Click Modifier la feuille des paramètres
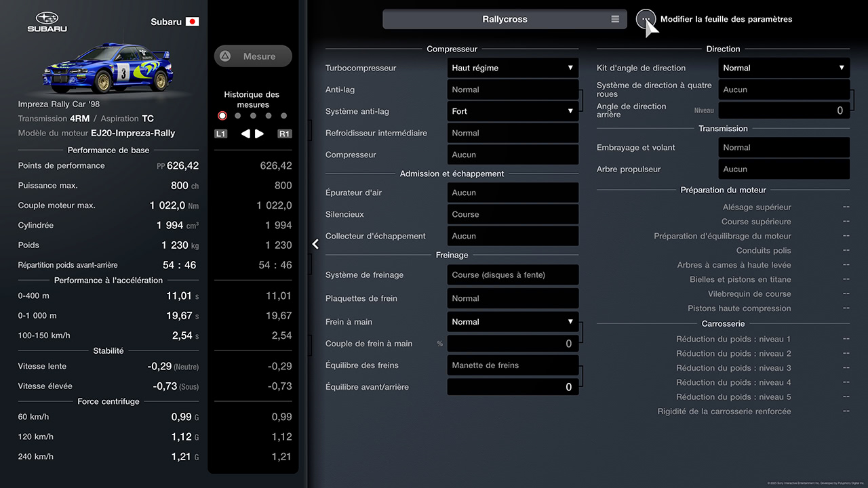Image resolution: width=868 pixels, height=488 pixels. pyautogui.click(x=726, y=20)
